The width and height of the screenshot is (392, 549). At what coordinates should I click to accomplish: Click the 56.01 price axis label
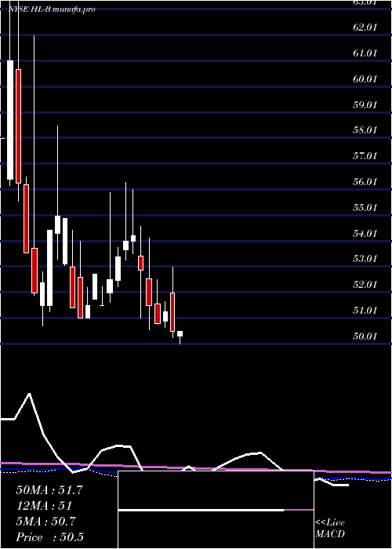365,182
